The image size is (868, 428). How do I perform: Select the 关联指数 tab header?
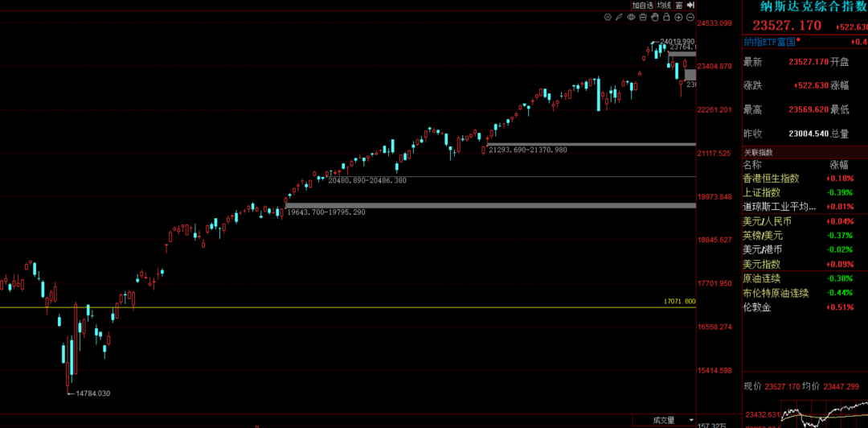(758, 152)
